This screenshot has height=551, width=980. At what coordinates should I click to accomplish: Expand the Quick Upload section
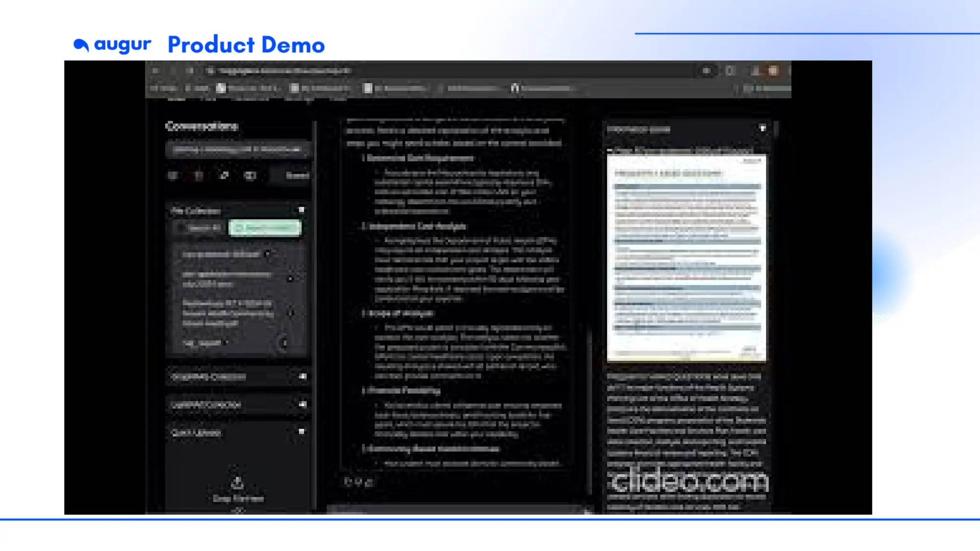pyautogui.click(x=301, y=431)
